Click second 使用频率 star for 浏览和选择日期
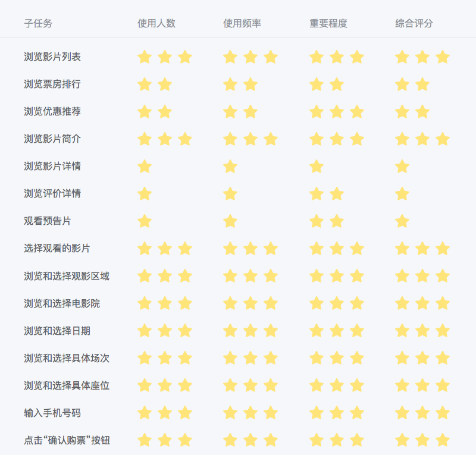 pyautogui.click(x=250, y=331)
